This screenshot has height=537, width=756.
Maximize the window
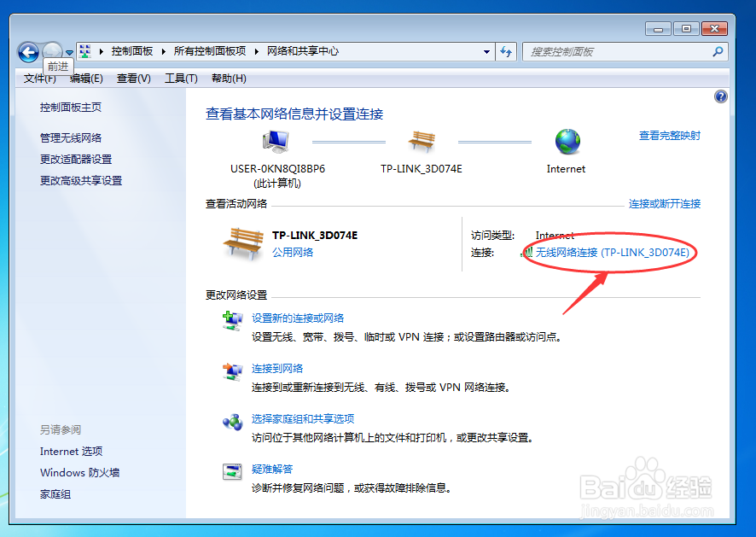click(687, 29)
